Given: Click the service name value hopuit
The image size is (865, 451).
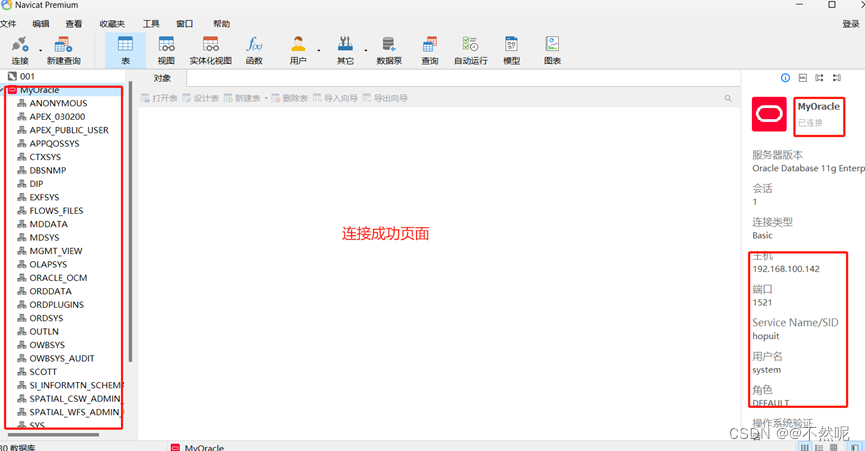Looking at the screenshot, I should (766, 336).
